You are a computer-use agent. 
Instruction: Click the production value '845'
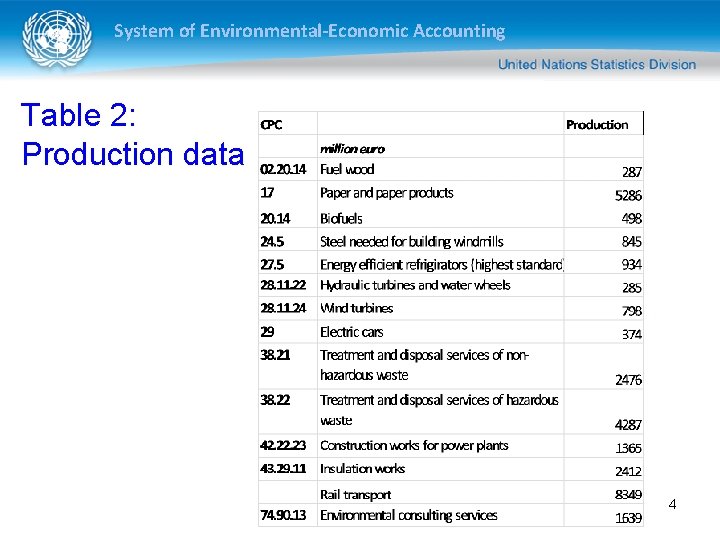click(x=632, y=242)
